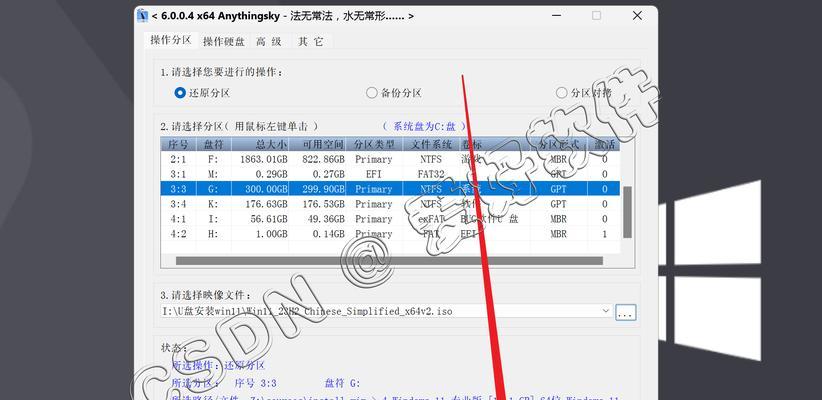This screenshot has height=400, width=822.
Task: Click the browse "..." button
Action: (x=625, y=312)
